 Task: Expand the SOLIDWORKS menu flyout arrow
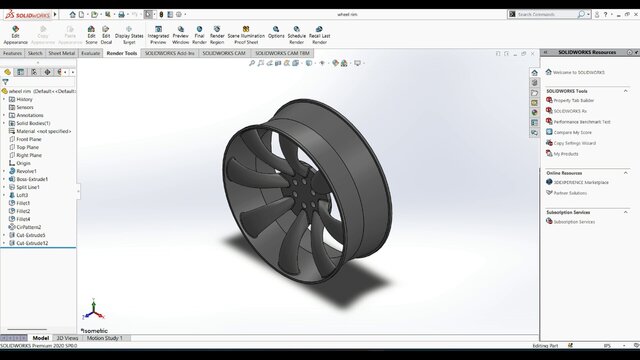click(x=55, y=14)
